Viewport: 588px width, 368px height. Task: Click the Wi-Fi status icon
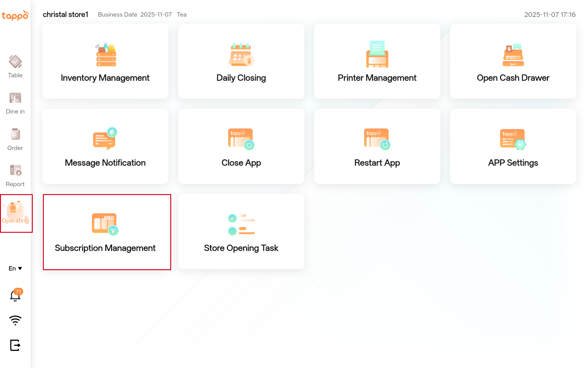click(15, 320)
